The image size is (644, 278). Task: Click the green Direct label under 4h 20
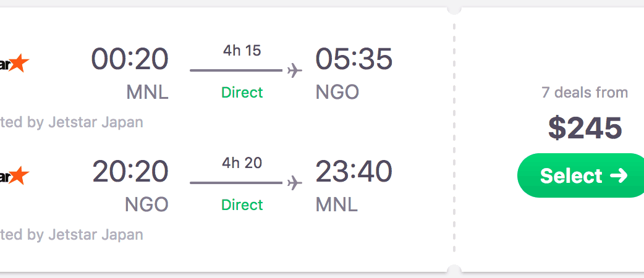pos(242,204)
